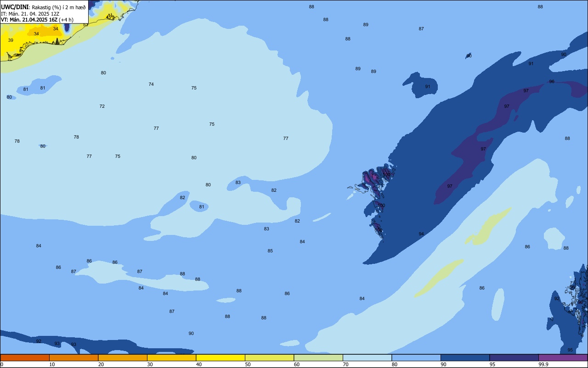Click the light blue 70–80 legend swatch
The height and width of the screenshot is (368, 588).
coord(367,357)
